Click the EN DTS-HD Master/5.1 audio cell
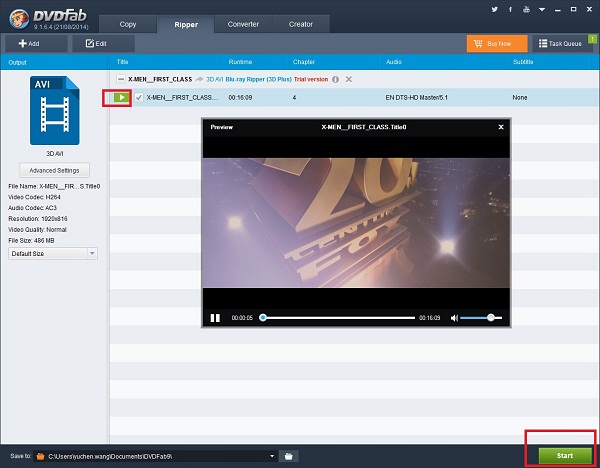Viewport: 600px width, 468px height. click(x=416, y=98)
